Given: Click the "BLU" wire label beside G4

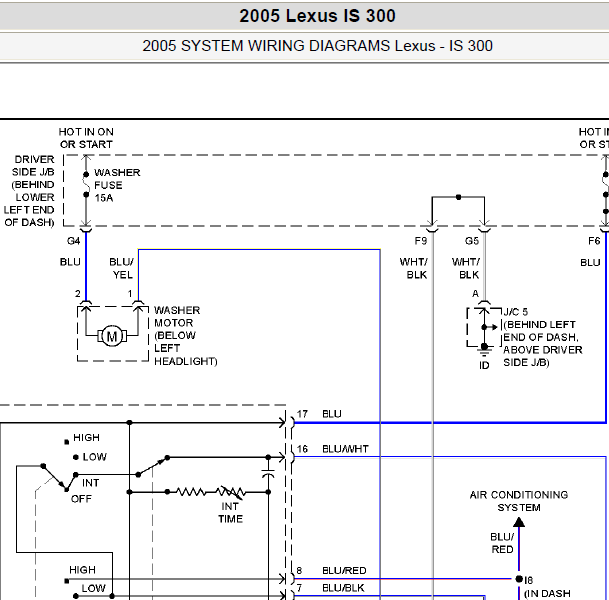Looking at the screenshot, I should coord(70,262).
